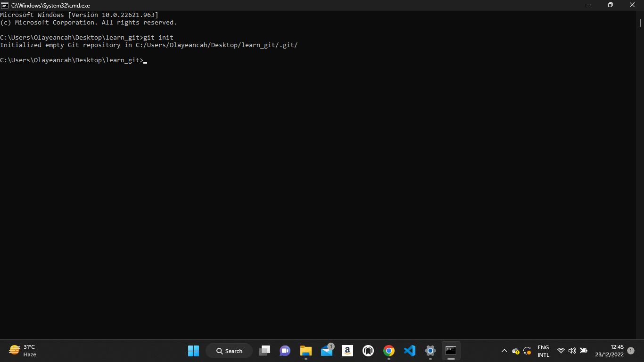Minimize the cmd.exe window
Image resolution: width=644 pixels, height=362 pixels.
589,5
